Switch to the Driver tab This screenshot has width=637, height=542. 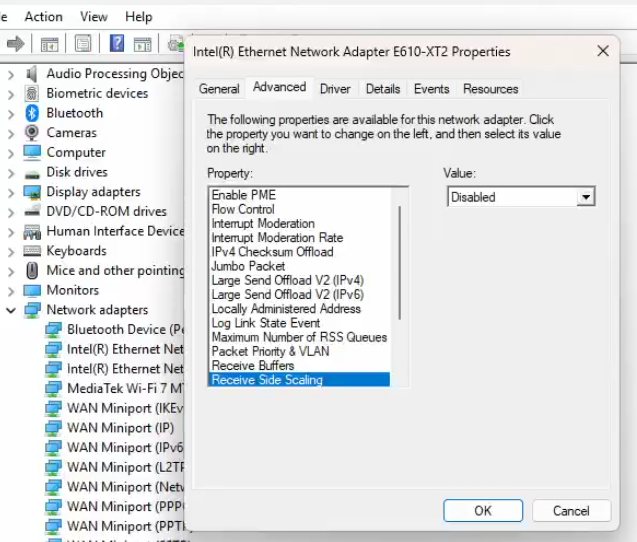tap(335, 89)
